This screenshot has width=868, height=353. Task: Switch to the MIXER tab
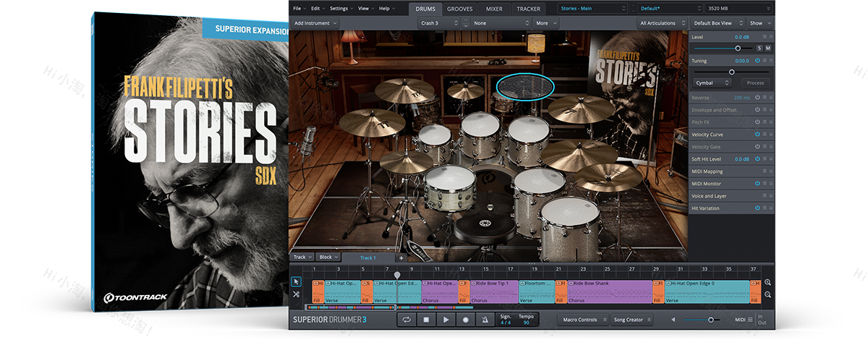[494, 9]
